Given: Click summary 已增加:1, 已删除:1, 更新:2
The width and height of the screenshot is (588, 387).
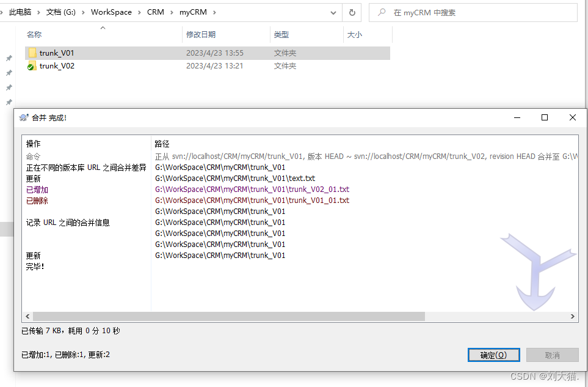Looking at the screenshot, I should click(65, 355).
